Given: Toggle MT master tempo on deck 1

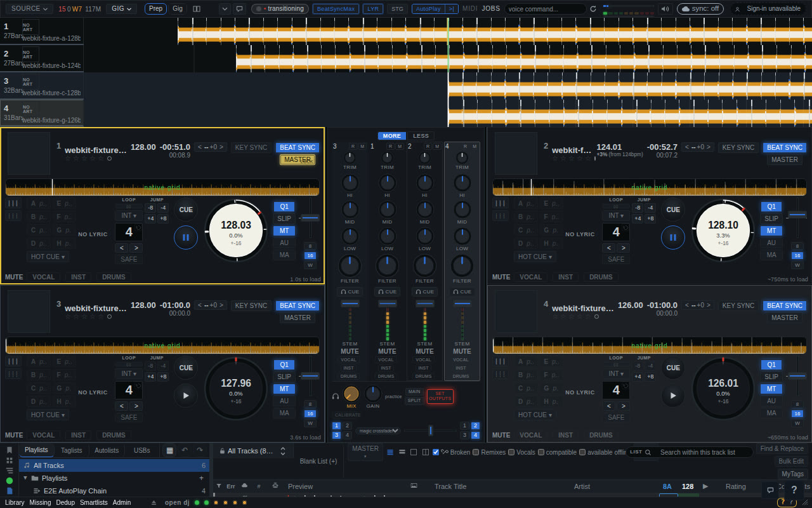Looking at the screenshot, I should point(284,231).
